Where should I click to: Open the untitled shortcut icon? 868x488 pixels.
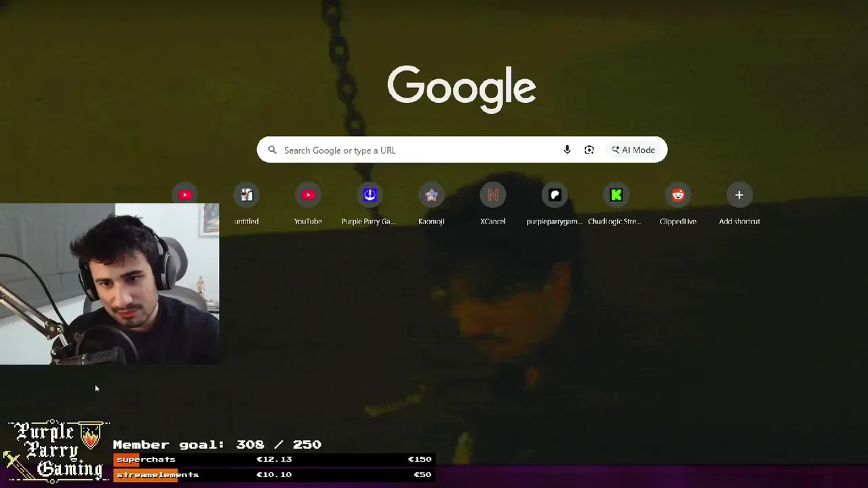(246, 195)
